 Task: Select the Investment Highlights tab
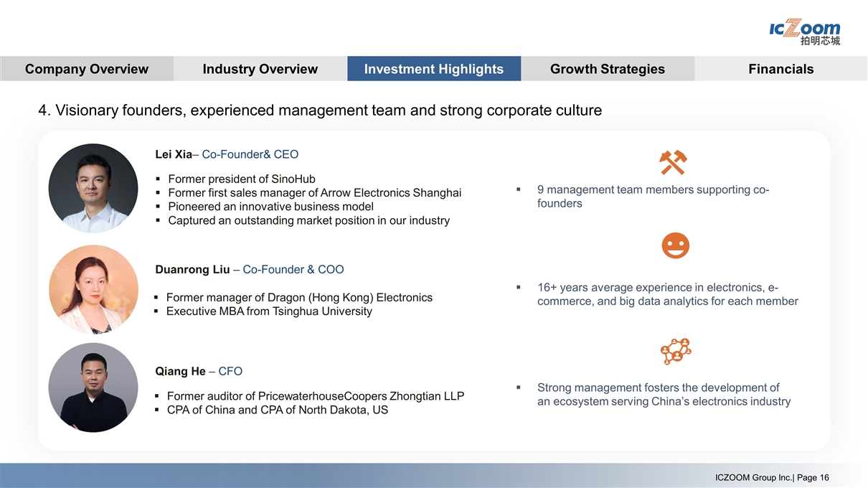(x=434, y=69)
